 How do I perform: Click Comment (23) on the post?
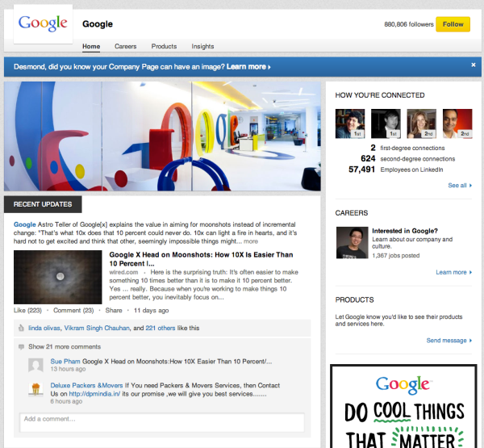pyautogui.click(x=73, y=310)
